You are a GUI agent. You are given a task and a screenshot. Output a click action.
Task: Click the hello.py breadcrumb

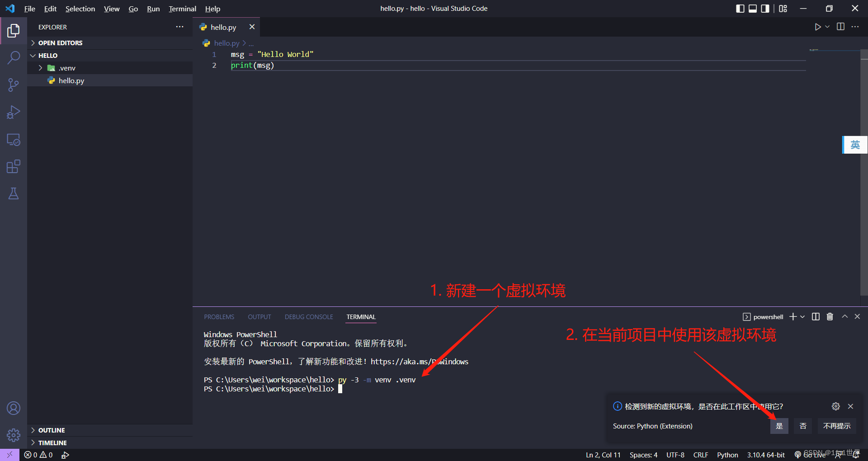point(226,43)
